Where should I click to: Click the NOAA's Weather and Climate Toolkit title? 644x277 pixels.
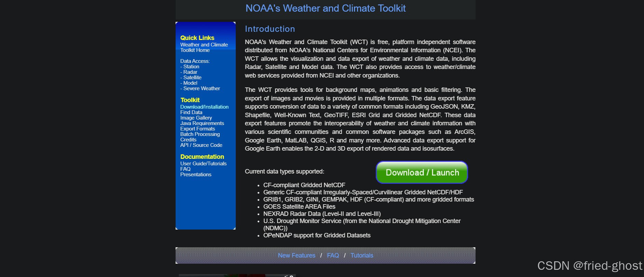pos(326,8)
